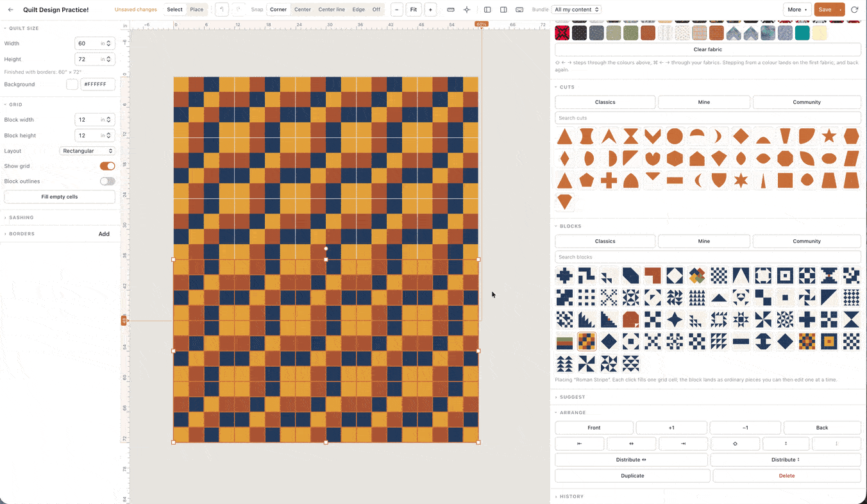
Task: Go back using the arrow beside the title
Action: (10, 10)
